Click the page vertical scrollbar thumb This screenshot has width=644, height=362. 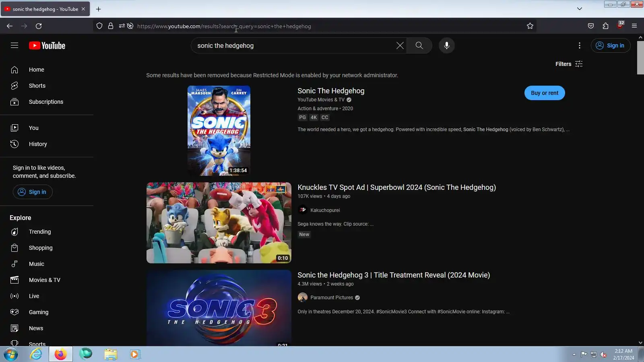pyautogui.click(x=640, y=58)
